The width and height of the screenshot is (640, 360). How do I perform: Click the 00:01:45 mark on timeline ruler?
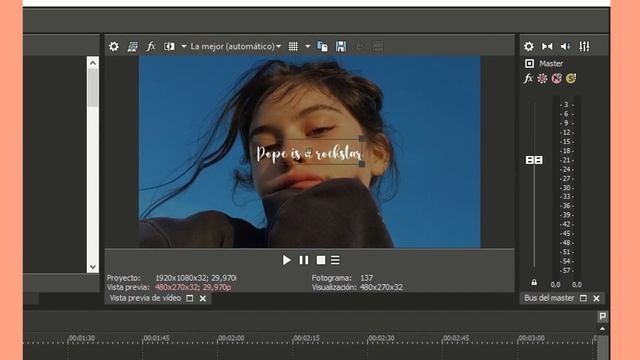156,338
